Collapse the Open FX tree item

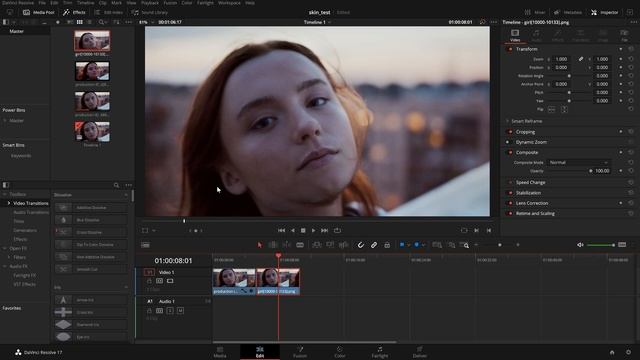coord(5,248)
